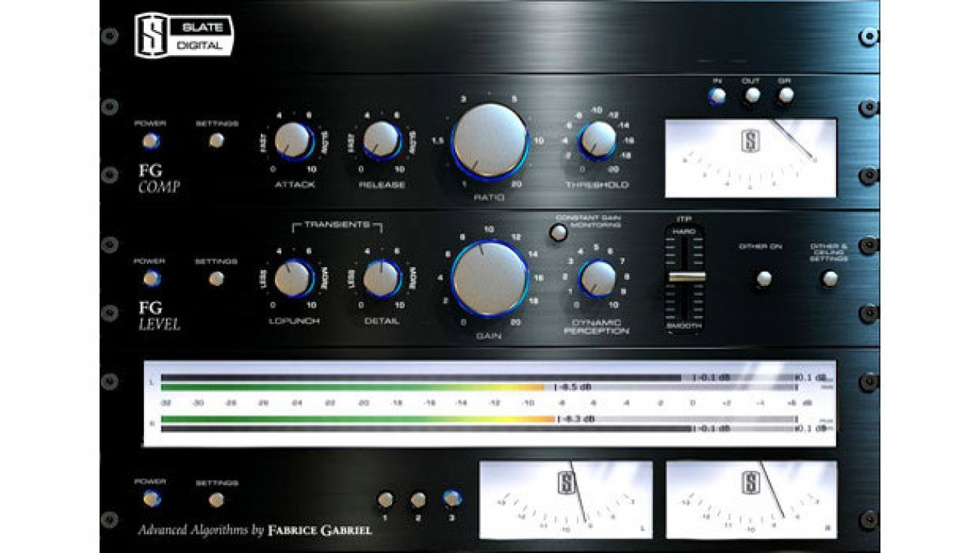Click the Threshold knob
The width and height of the screenshot is (980, 553).
(x=598, y=140)
